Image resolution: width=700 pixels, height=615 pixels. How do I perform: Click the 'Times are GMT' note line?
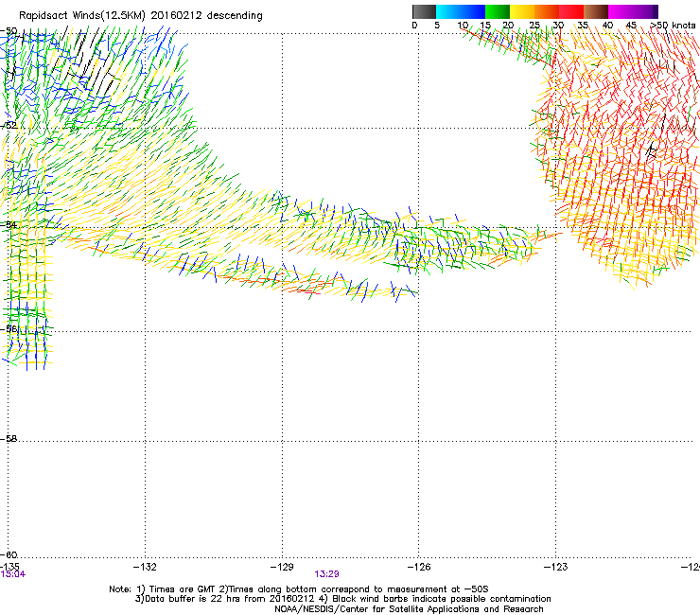(x=299, y=589)
